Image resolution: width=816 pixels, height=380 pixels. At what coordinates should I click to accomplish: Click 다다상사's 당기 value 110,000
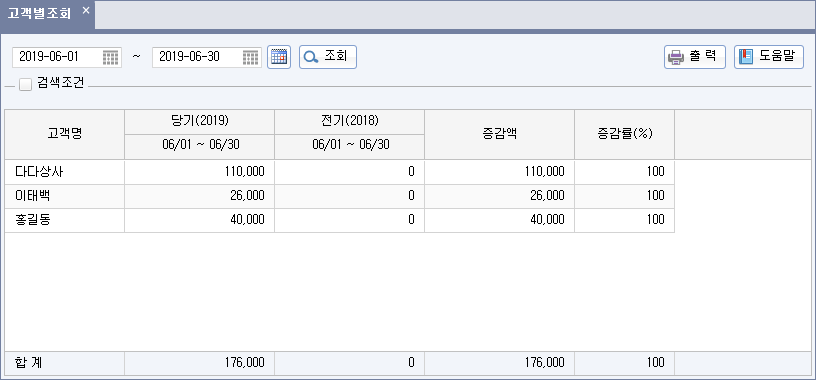pos(245,172)
